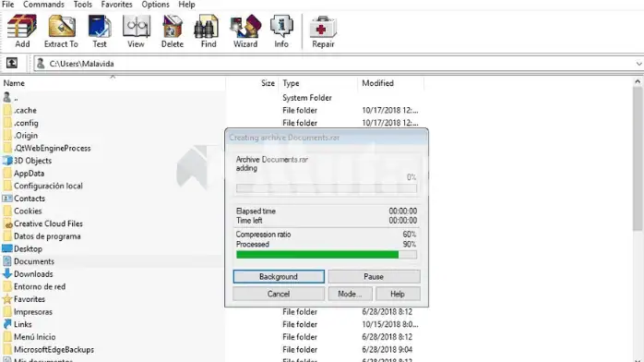
Task: Open the Commands menu
Action: (43, 5)
